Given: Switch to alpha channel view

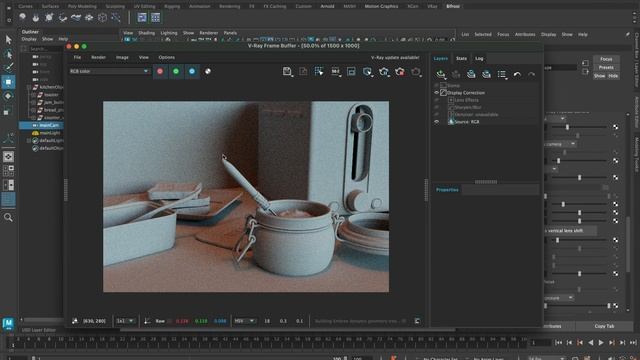Looking at the screenshot, I should pos(208,71).
